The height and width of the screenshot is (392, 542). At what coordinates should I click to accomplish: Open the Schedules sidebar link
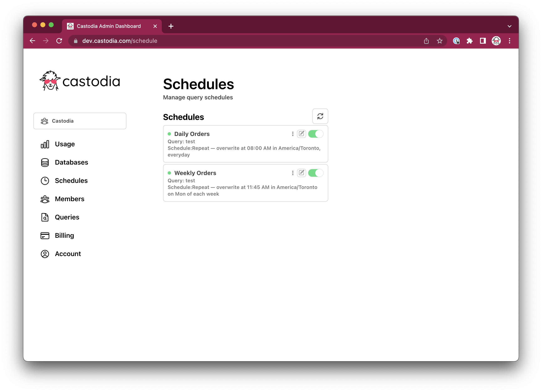pyautogui.click(x=71, y=181)
